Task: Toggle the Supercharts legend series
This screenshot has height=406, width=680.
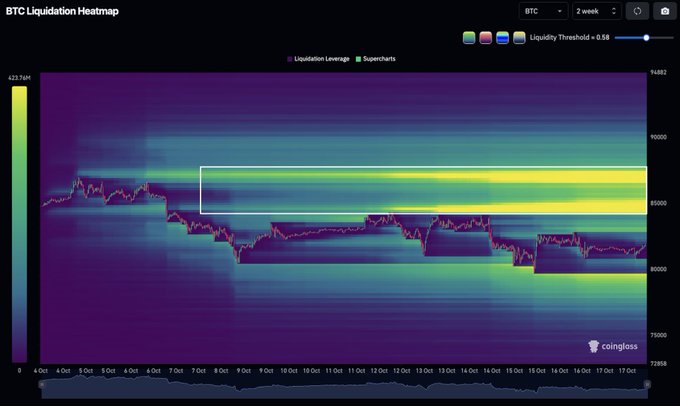Action: 376,59
